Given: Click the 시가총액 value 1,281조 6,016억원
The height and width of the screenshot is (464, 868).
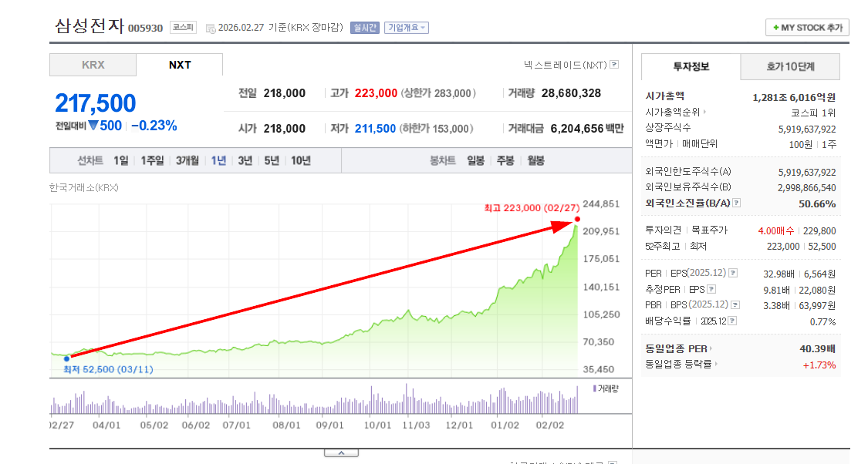Looking at the screenshot, I should pyautogui.click(x=794, y=97).
